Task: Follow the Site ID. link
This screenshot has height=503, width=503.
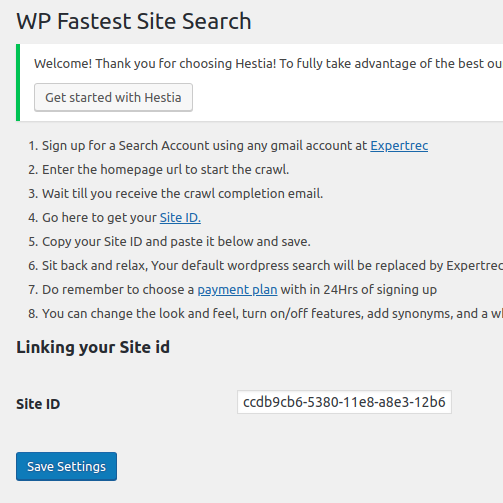Action: [180, 218]
